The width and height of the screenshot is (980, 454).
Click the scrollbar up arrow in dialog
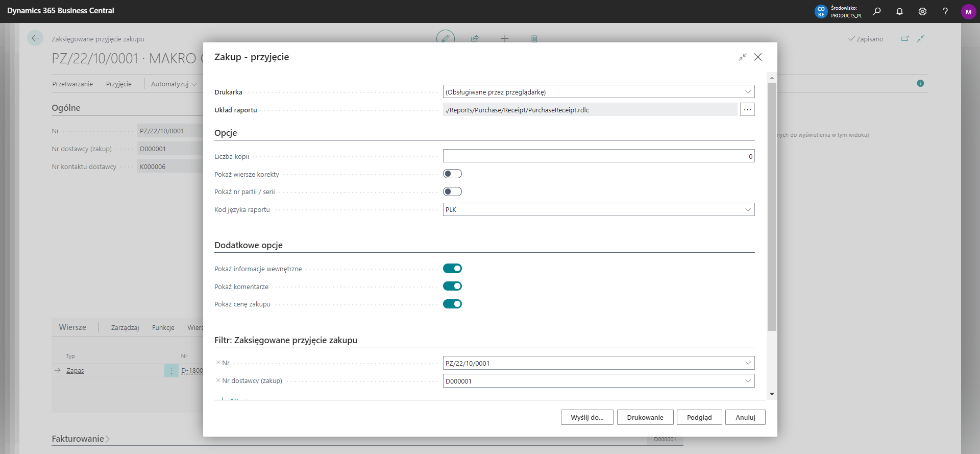[772, 78]
